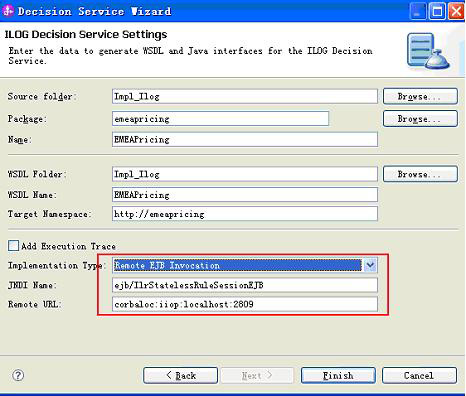This screenshot has height=396, width=466.
Task: Click the WSDL Folder input field
Action: [245, 174]
